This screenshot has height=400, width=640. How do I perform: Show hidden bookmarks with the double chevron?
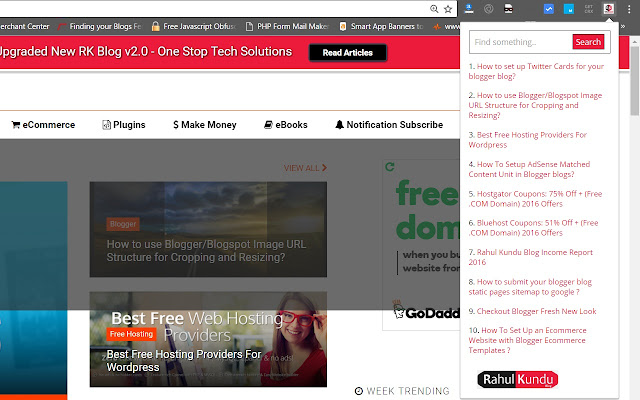623,27
